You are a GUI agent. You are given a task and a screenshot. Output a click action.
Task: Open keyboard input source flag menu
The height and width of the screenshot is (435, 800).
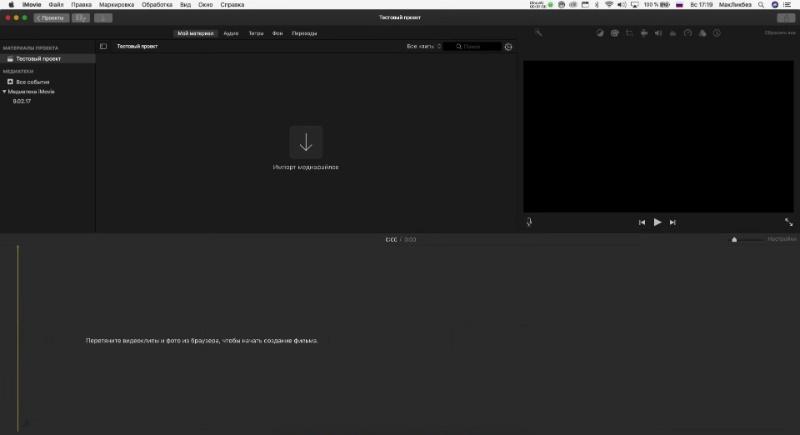680,5
